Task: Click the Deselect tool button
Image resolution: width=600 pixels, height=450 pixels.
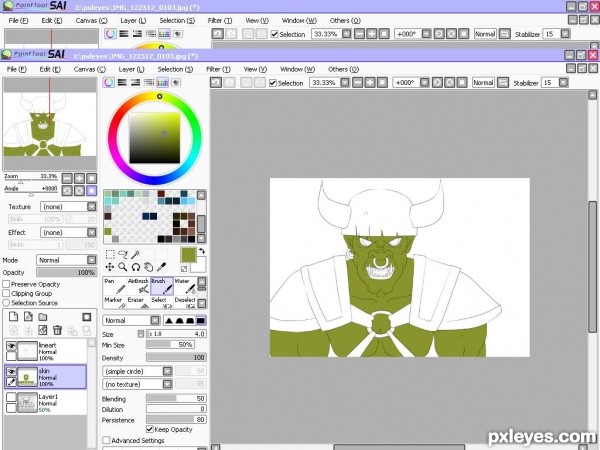Action: point(185,302)
